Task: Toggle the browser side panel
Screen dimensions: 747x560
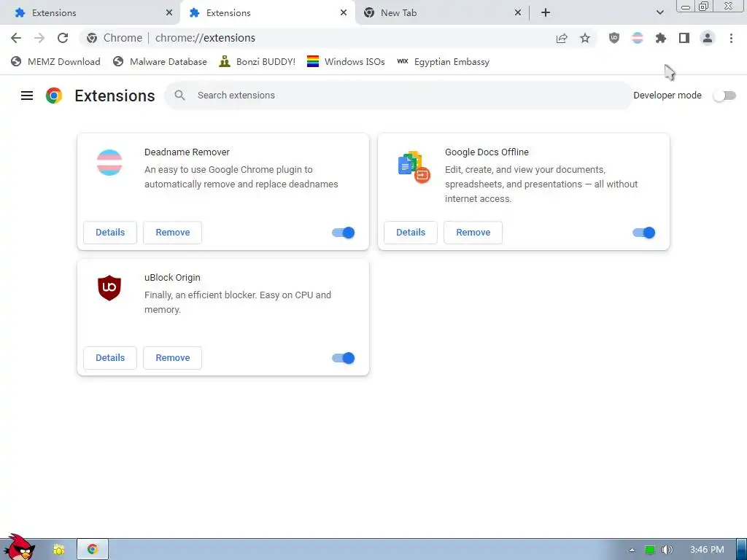Action: [x=684, y=38]
